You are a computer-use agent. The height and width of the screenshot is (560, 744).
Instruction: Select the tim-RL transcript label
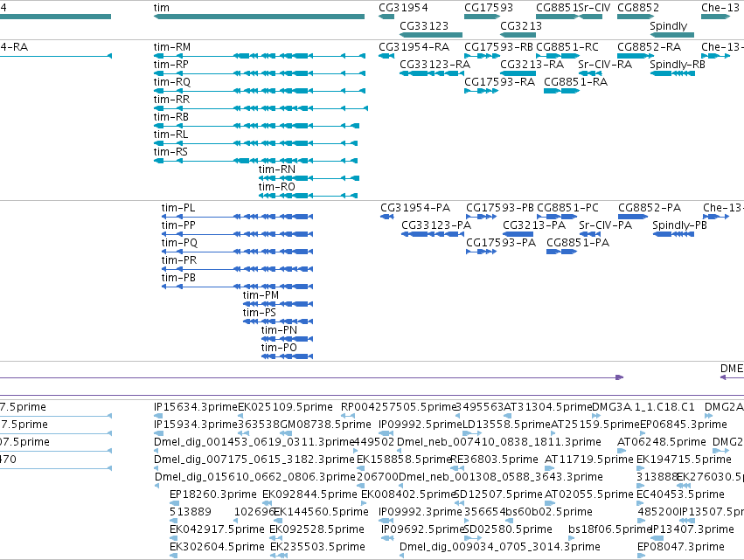170,135
